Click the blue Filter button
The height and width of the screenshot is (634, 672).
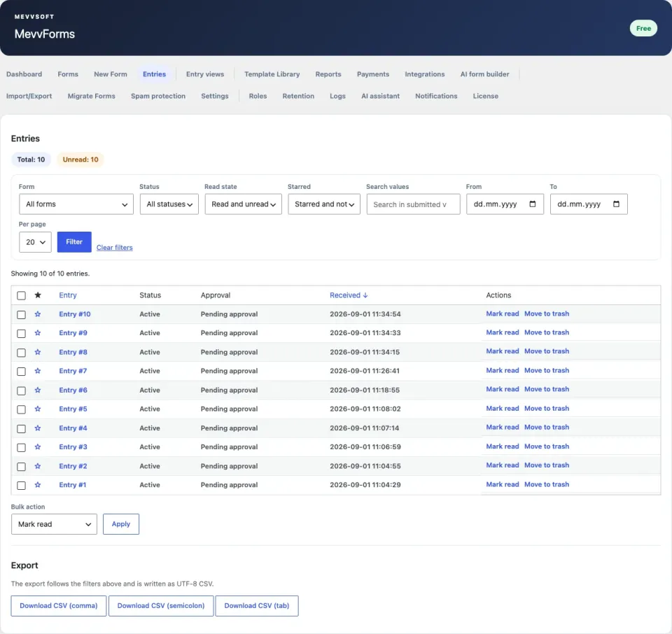[74, 242]
